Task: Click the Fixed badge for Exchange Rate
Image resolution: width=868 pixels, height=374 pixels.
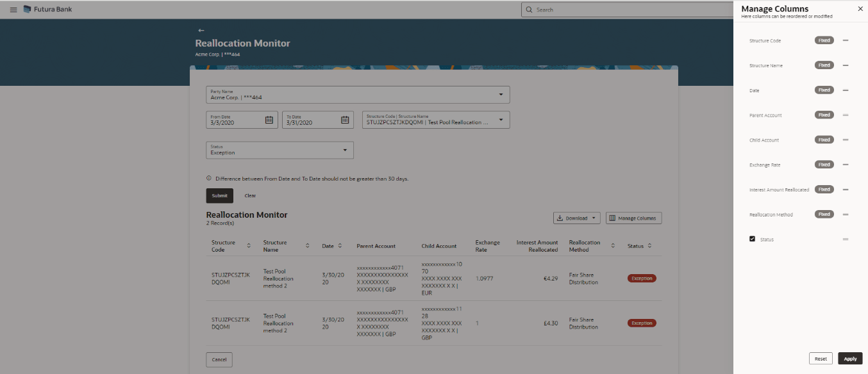Action: [x=824, y=165]
